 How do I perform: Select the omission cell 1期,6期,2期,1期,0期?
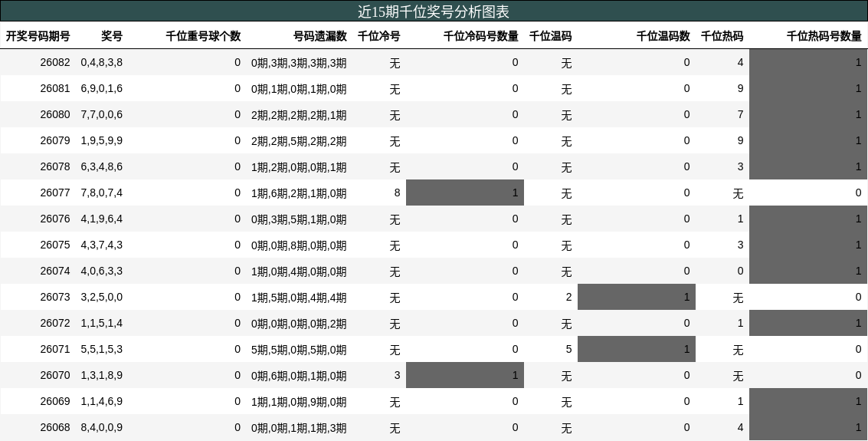299,193
